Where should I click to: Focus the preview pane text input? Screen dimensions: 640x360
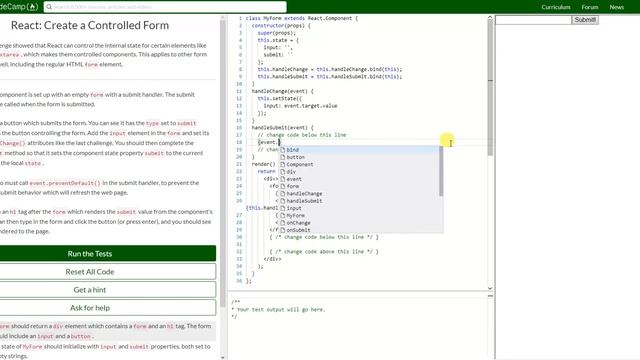tap(533, 20)
